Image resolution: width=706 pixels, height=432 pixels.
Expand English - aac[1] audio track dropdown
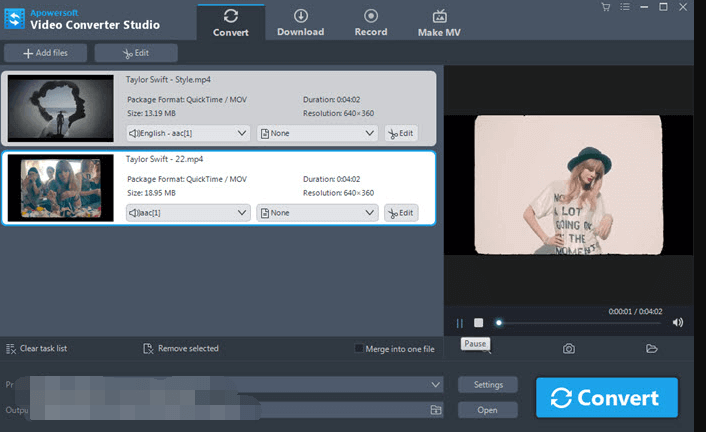click(x=188, y=133)
